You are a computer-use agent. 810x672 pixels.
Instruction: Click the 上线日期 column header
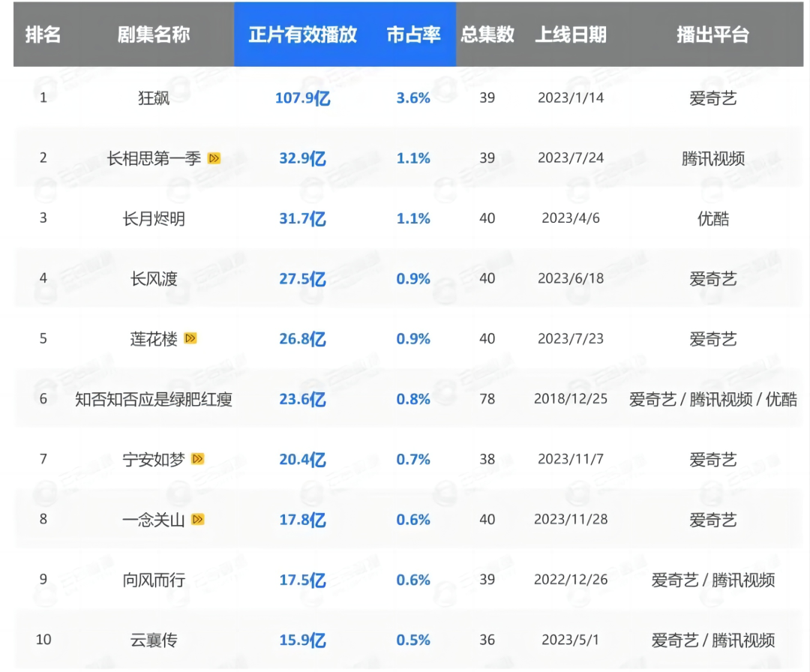pyautogui.click(x=570, y=34)
